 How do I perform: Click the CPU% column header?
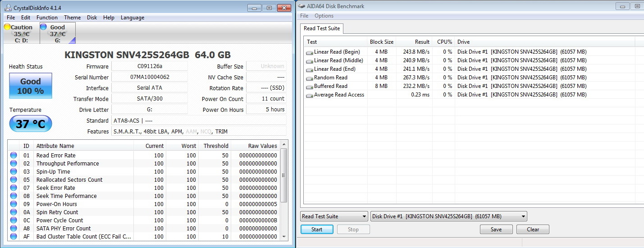pyautogui.click(x=443, y=42)
